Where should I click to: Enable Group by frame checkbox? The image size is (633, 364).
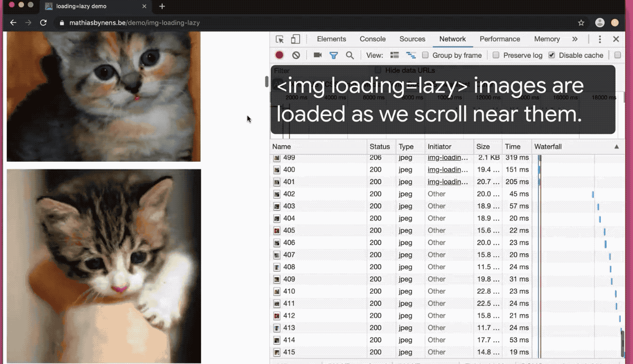[425, 55]
